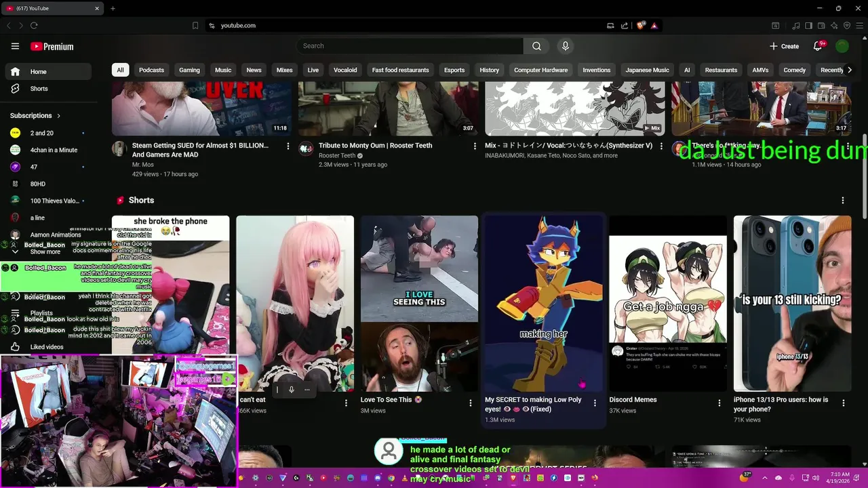Filter by the Fast food restaurants chip
868x488 pixels.
point(400,70)
